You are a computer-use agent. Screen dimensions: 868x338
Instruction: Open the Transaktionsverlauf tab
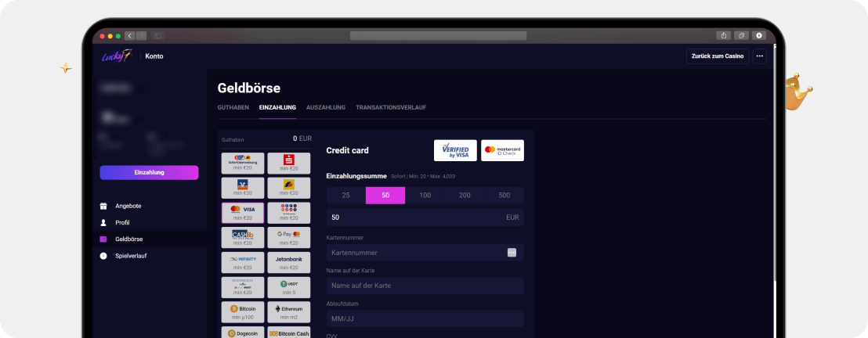coord(391,107)
